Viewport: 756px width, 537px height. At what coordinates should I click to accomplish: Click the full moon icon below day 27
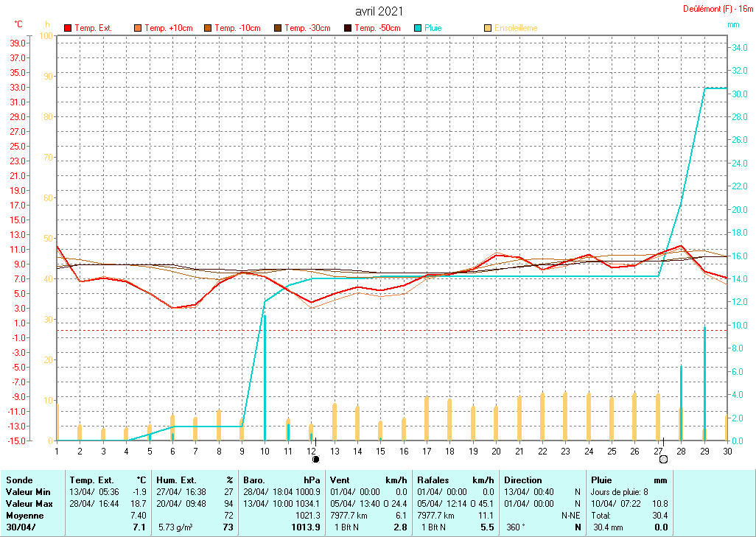[x=663, y=459]
